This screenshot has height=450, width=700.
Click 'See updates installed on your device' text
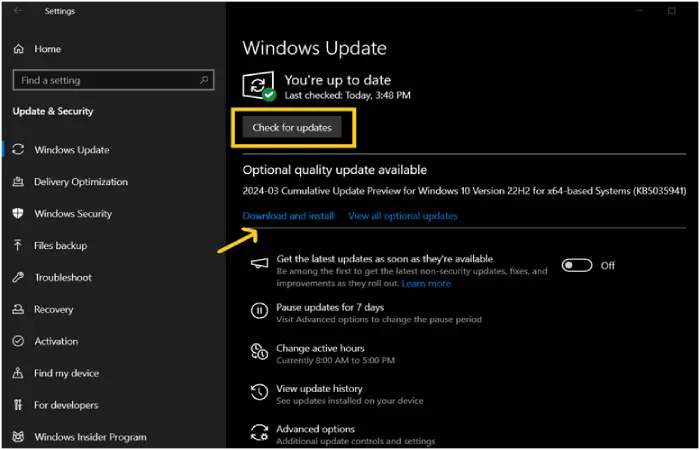click(350, 401)
